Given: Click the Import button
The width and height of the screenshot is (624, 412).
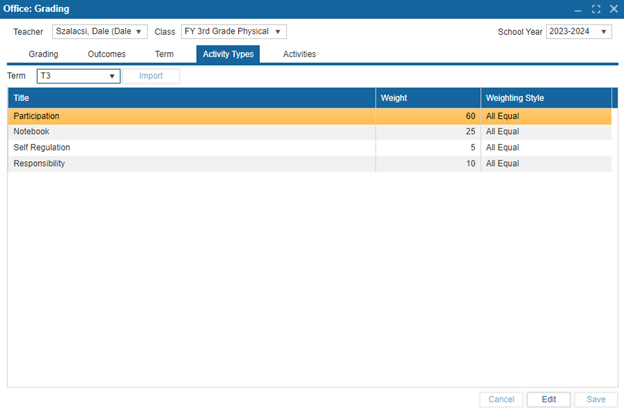Looking at the screenshot, I should (151, 76).
